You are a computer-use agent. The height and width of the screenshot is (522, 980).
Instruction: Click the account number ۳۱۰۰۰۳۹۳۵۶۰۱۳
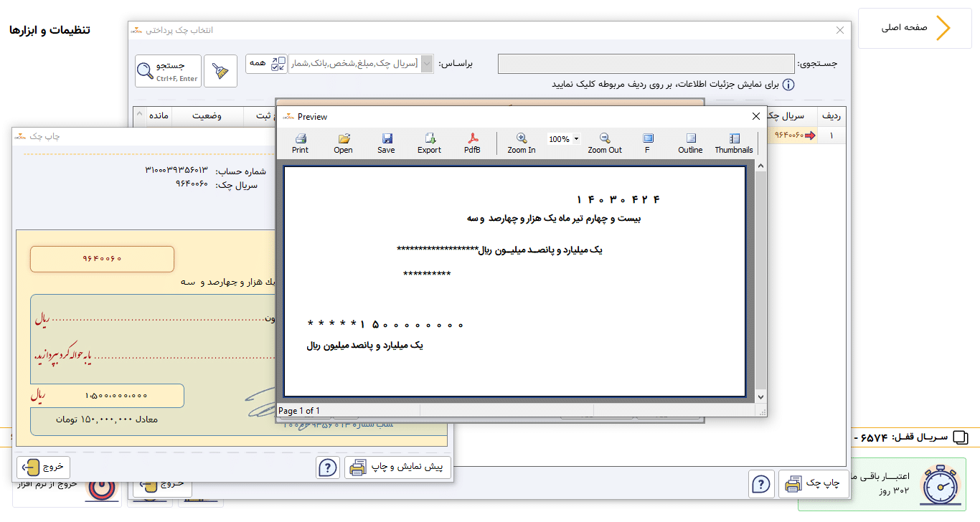tap(176, 171)
